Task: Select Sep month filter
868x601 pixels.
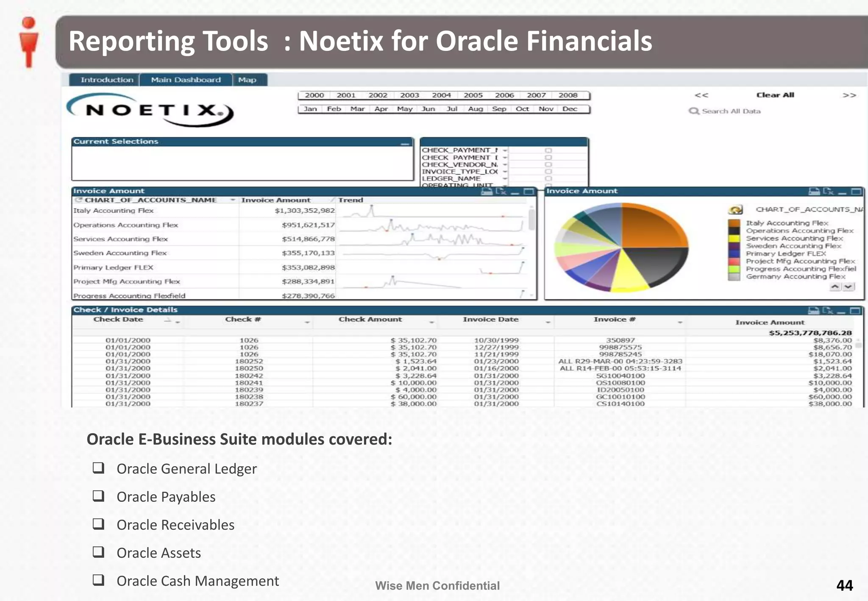Action: point(499,109)
